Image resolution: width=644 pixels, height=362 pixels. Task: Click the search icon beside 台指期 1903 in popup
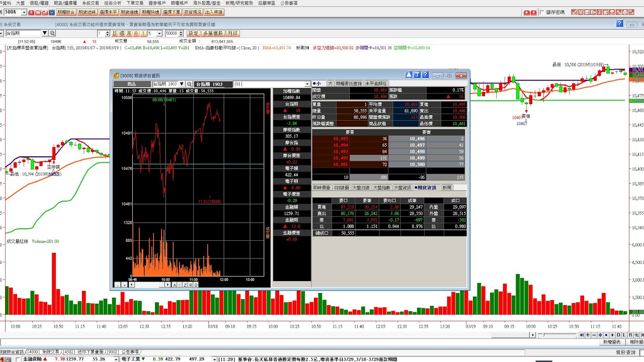pos(189,84)
